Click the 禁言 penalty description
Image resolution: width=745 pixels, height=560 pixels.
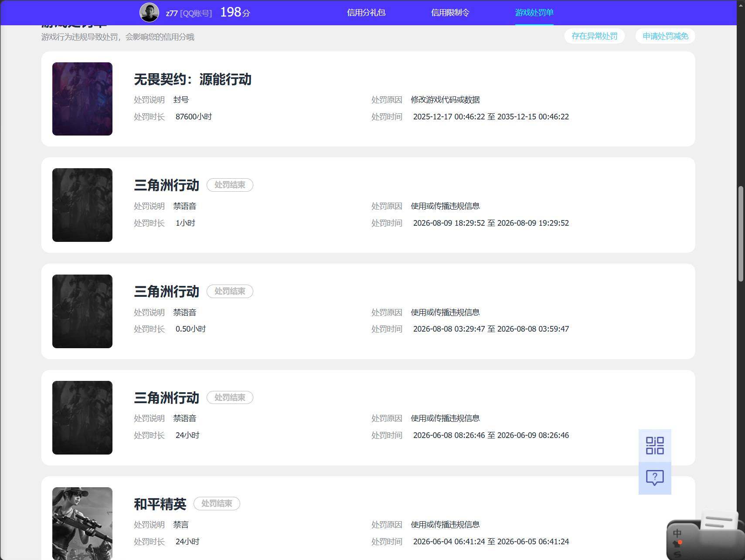click(x=181, y=525)
